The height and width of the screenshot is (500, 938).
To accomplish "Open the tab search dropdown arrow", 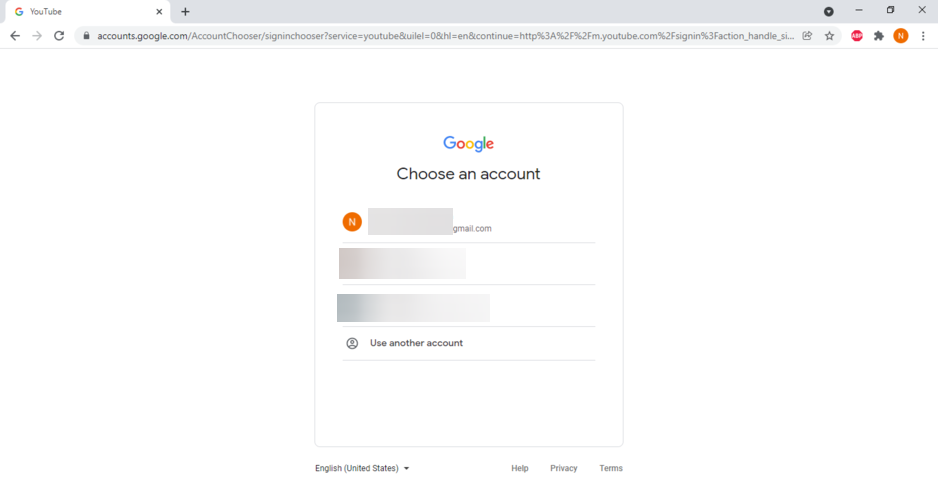I will (828, 11).
